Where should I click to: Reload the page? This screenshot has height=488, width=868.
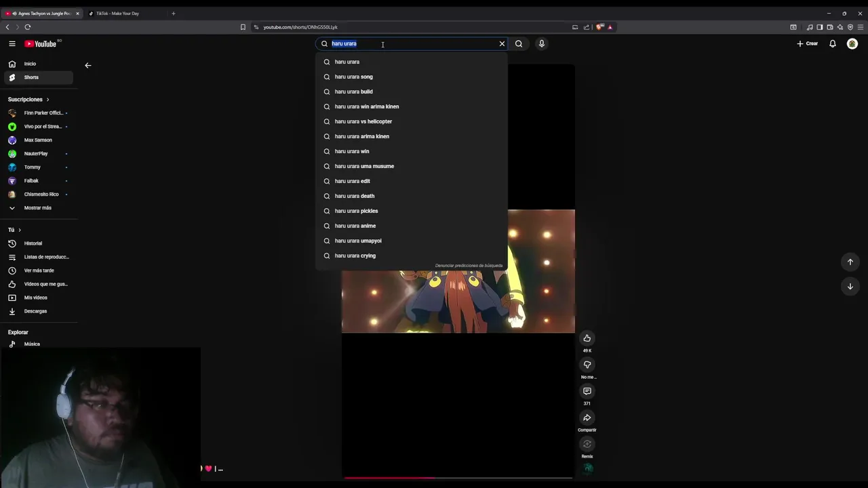(28, 27)
